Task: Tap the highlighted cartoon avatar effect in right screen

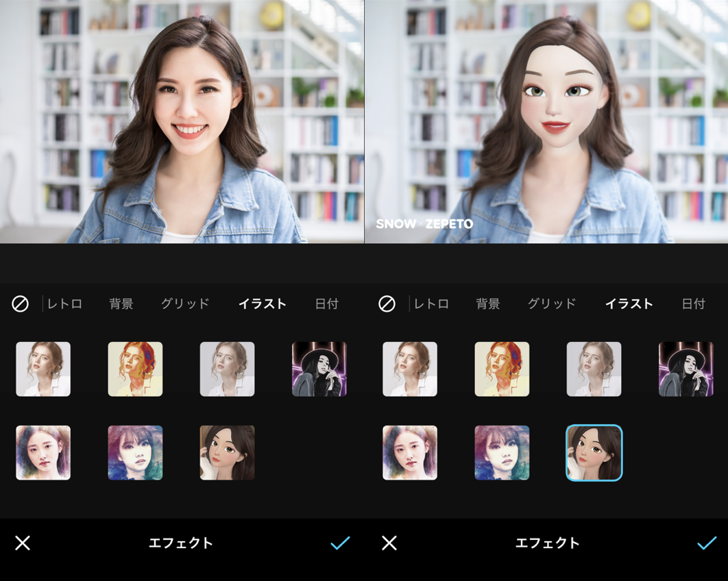Action: point(594,453)
